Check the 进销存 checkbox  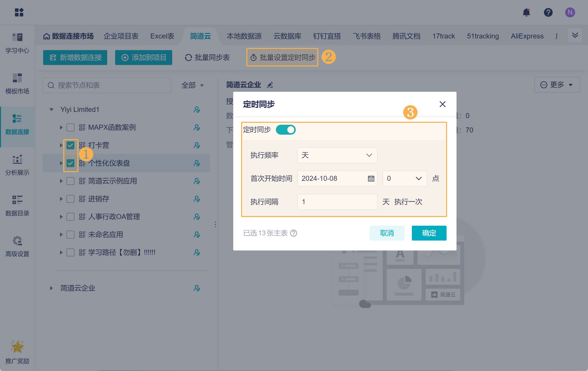tap(70, 199)
